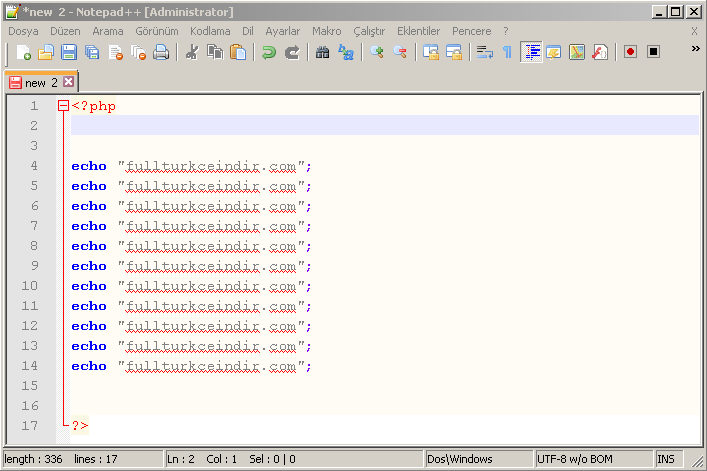Click the Close All documents icon
Viewport: 707px width, 471px height.
point(138,52)
